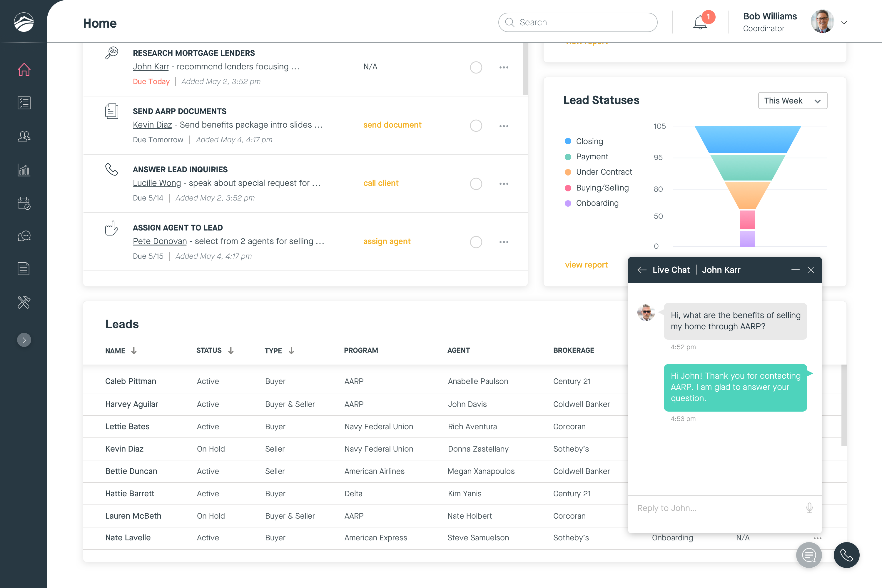Screen dimensions: 882x588
Task: Open more options for Answer Lead Inquiries
Action: [x=504, y=184]
